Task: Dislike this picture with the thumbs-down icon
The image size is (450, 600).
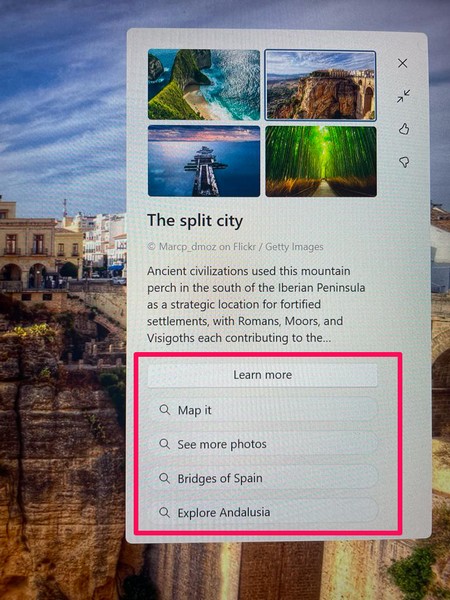Action: point(404,162)
